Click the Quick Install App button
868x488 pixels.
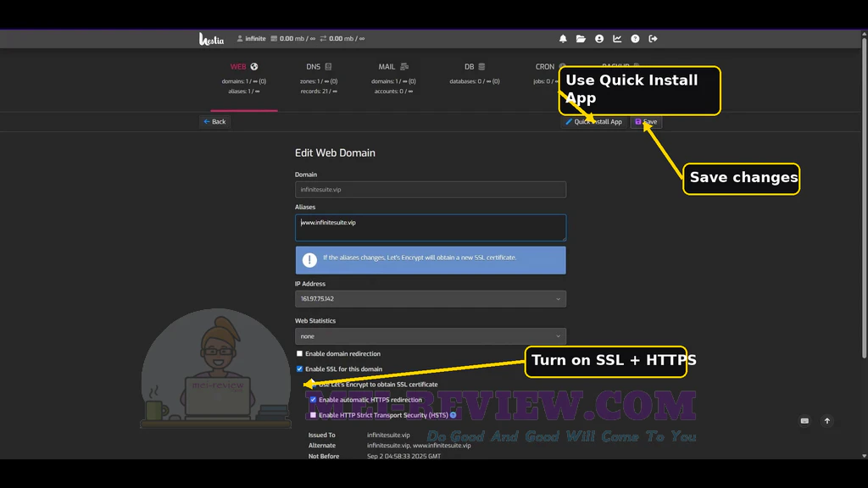(594, 122)
